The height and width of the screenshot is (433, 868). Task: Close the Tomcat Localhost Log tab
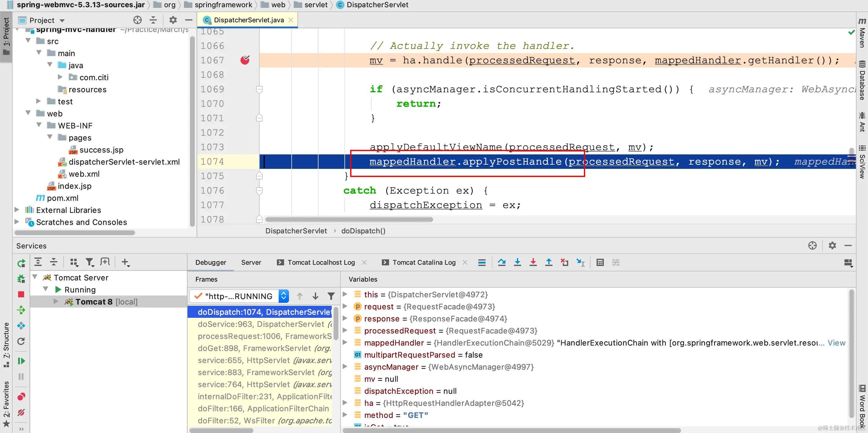tap(364, 262)
